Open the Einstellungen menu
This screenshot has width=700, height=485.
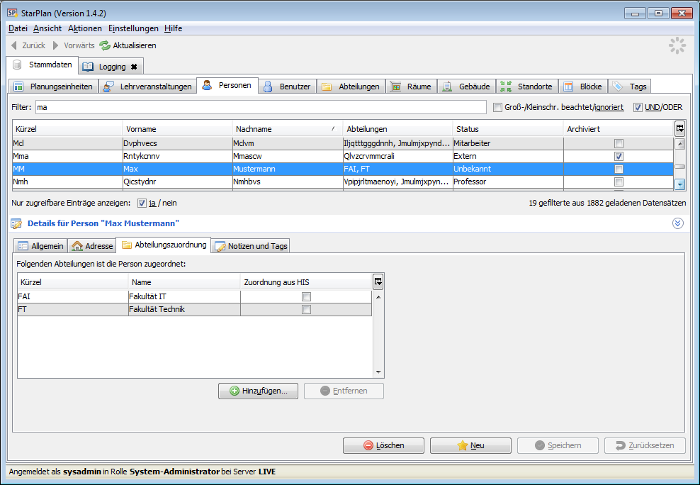[x=133, y=29]
